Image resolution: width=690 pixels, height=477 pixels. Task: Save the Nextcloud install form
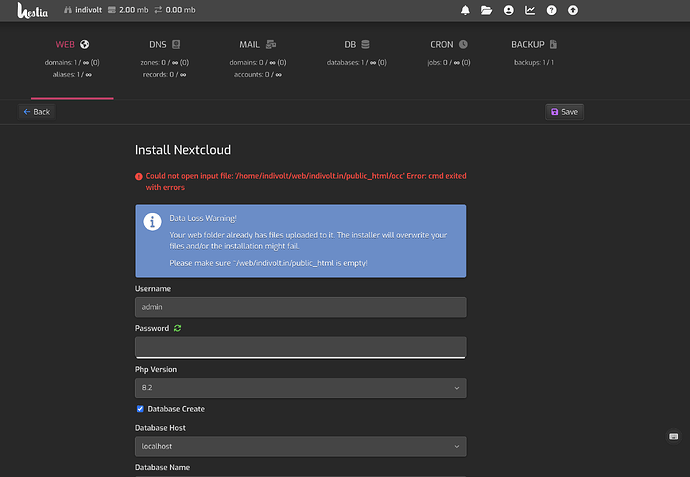click(x=565, y=112)
